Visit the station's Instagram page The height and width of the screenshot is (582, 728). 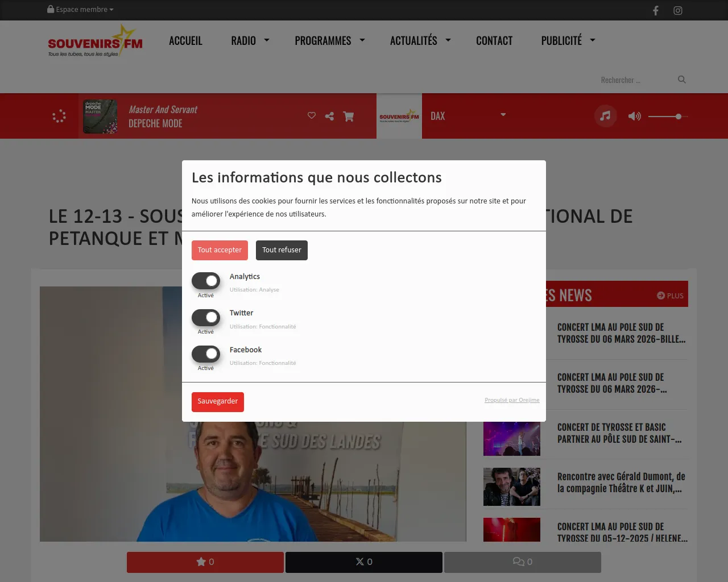(x=677, y=10)
